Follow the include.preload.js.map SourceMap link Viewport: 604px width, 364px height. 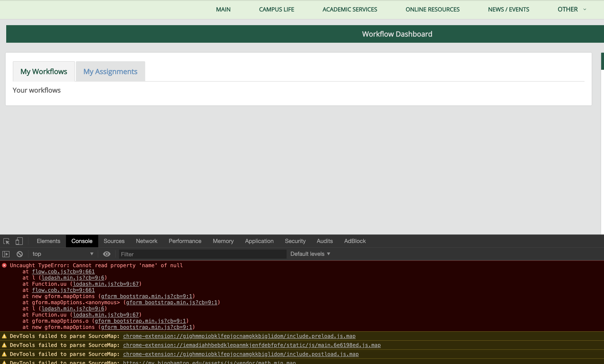coord(239,336)
